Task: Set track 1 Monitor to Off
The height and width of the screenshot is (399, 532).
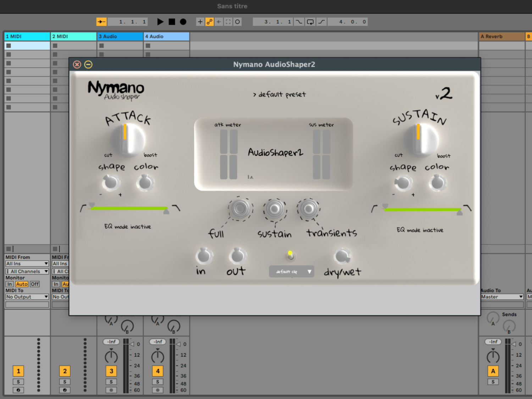Action: point(35,284)
